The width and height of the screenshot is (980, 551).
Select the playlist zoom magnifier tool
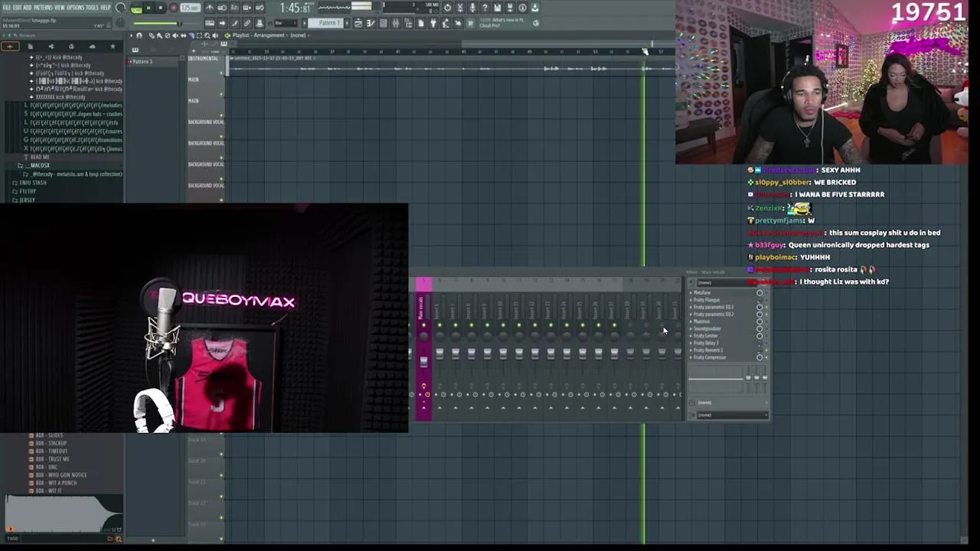coord(207,35)
